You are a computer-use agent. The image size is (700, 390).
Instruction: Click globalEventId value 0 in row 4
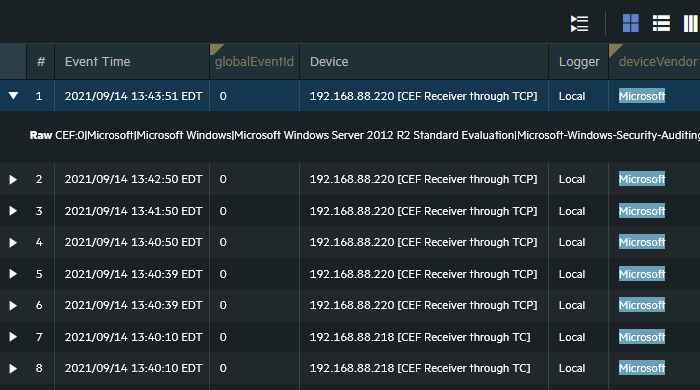point(223,242)
